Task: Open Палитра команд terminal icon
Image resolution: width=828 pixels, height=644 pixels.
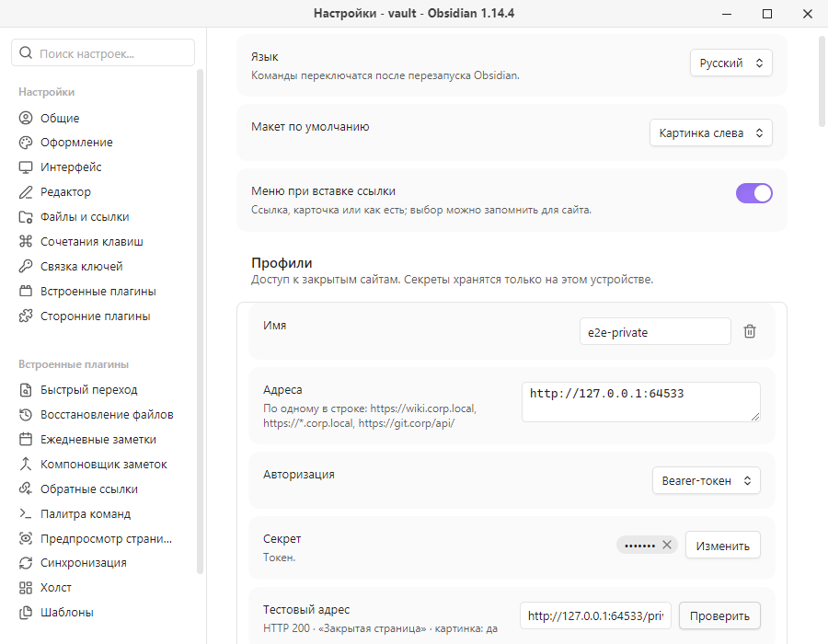Action: pos(26,513)
